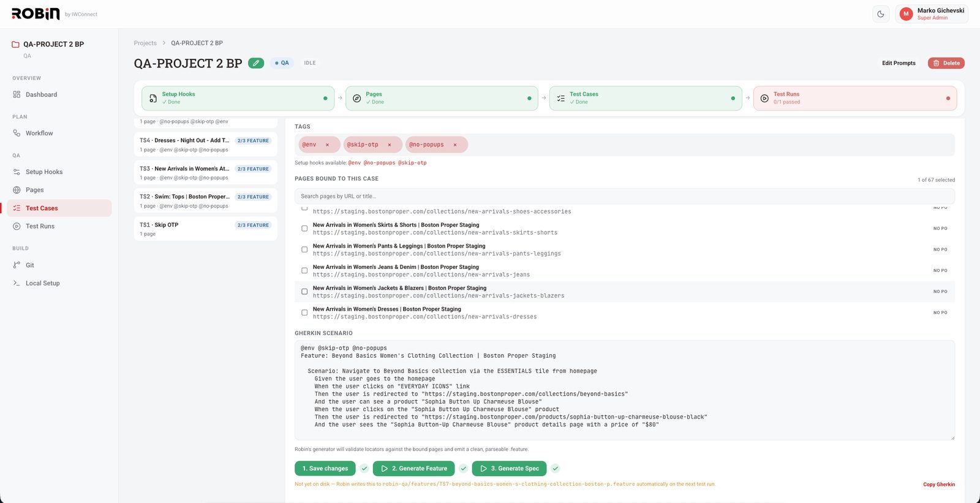Click the checkmark next to Save changes

(364, 469)
